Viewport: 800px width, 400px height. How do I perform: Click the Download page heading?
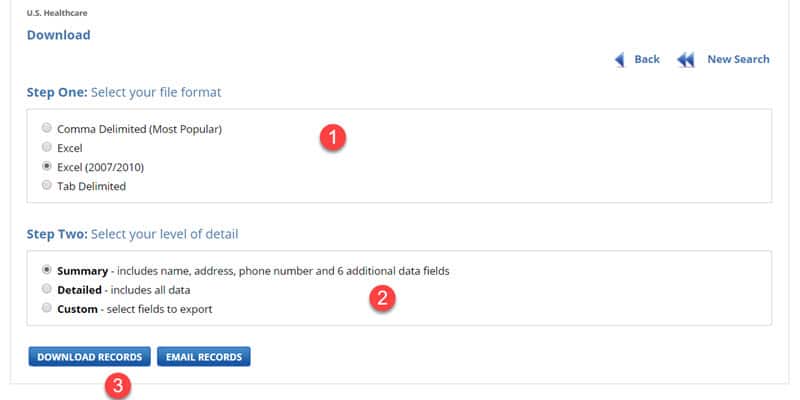click(x=59, y=35)
